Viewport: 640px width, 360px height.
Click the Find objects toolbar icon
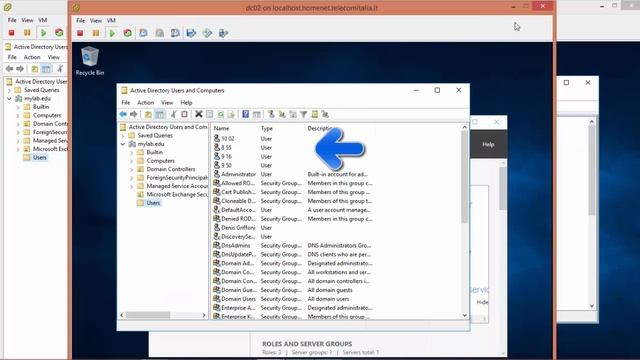point(315,114)
